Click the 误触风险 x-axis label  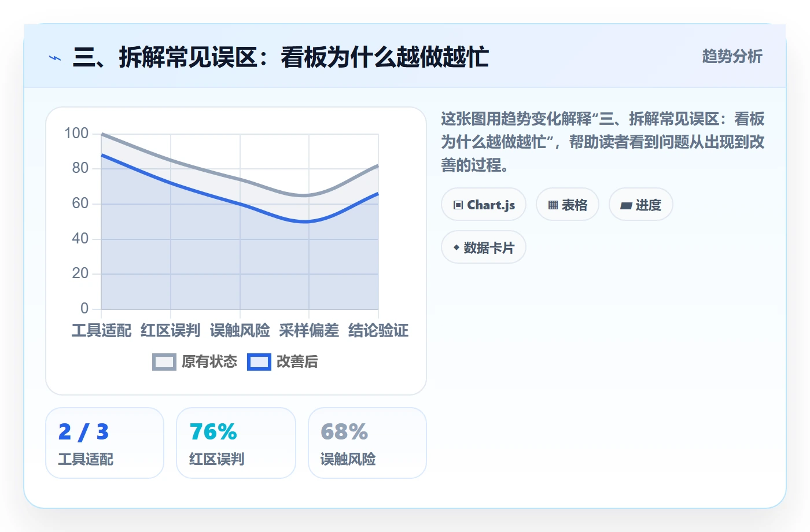240,331
